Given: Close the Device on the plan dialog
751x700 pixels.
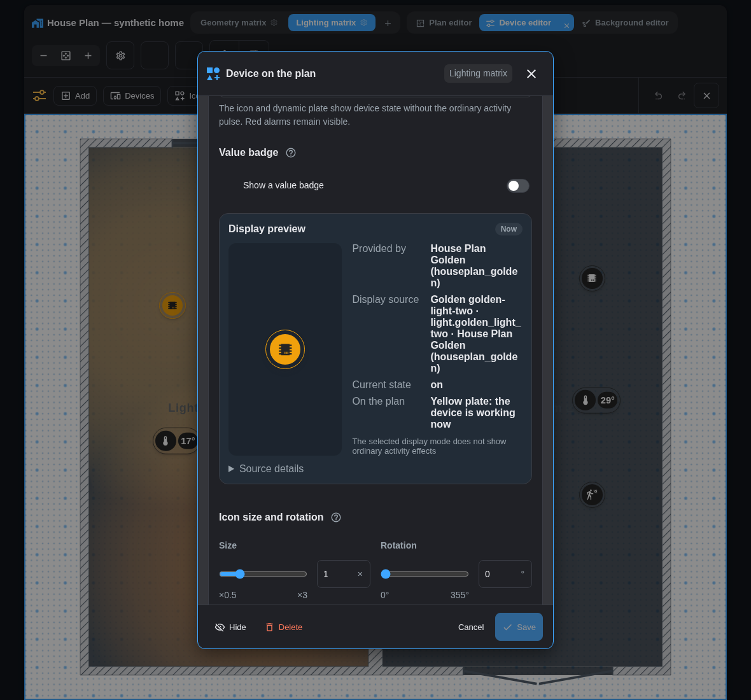Looking at the screenshot, I should click(531, 74).
